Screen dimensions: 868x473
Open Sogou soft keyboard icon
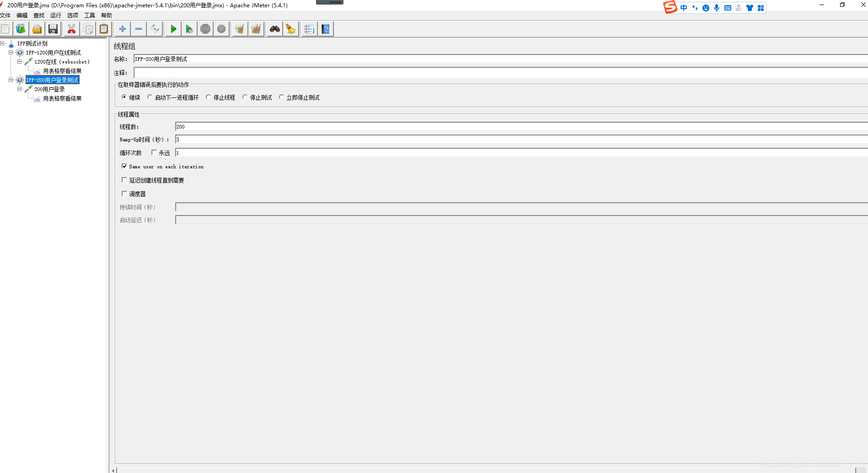click(728, 8)
